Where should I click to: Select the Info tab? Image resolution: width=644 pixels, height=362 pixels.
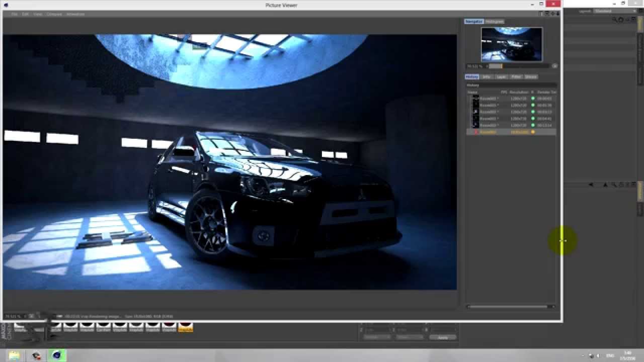487,77
